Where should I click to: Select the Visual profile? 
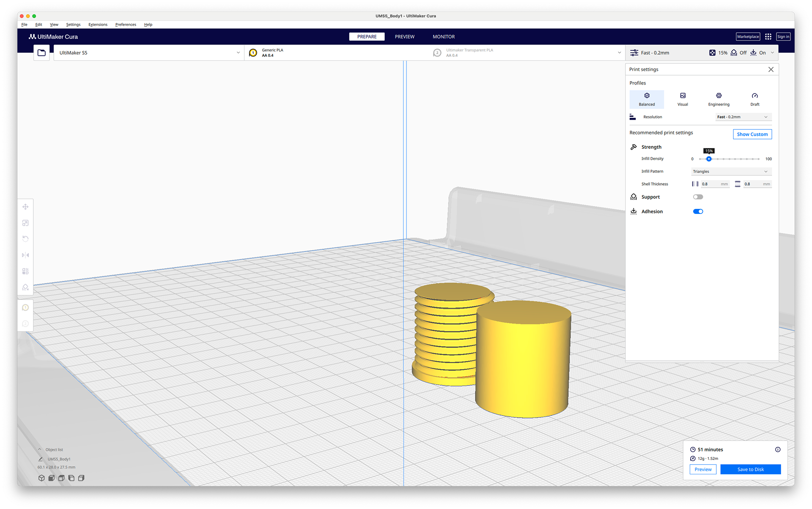(x=683, y=99)
